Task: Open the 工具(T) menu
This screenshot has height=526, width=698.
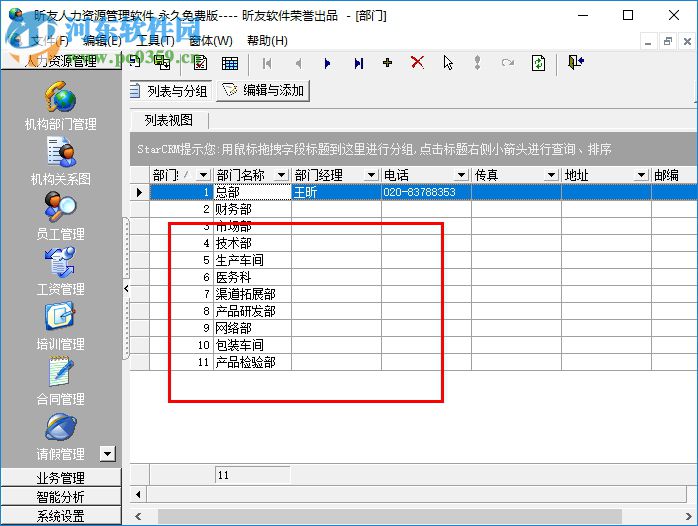Action: 155,41
